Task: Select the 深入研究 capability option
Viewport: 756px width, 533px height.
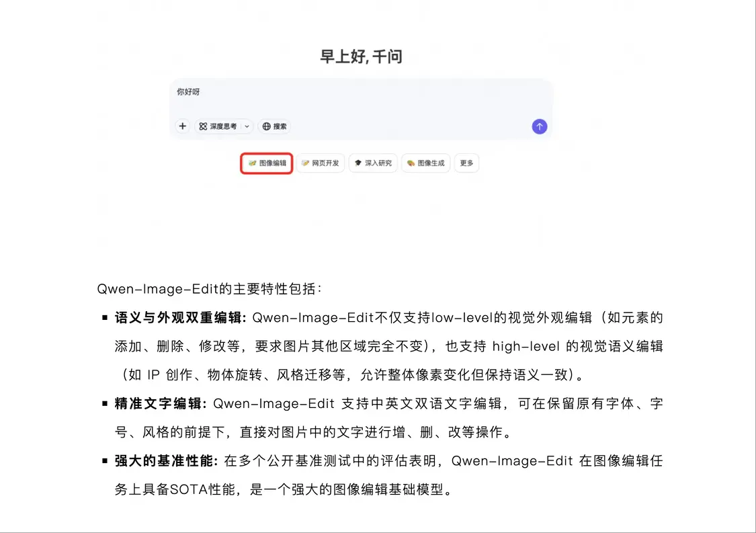Action: [x=373, y=163]
